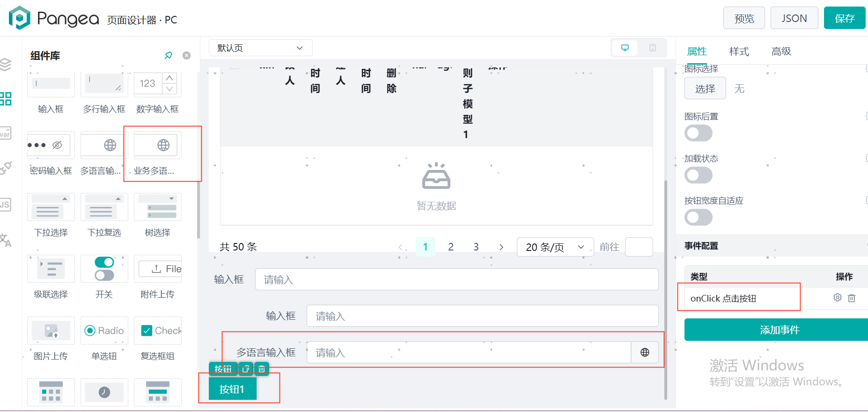Click the 添加事件 button
Image resolution: width=868 pixels, height=412 pixels.
click(x=776, y=330)
